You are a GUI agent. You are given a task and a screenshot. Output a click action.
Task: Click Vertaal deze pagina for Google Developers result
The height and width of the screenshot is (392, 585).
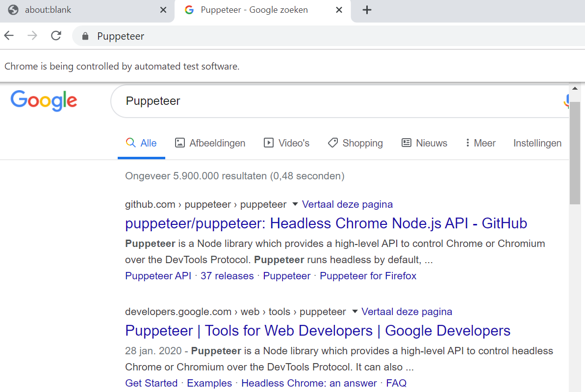(x=407, y=312)
